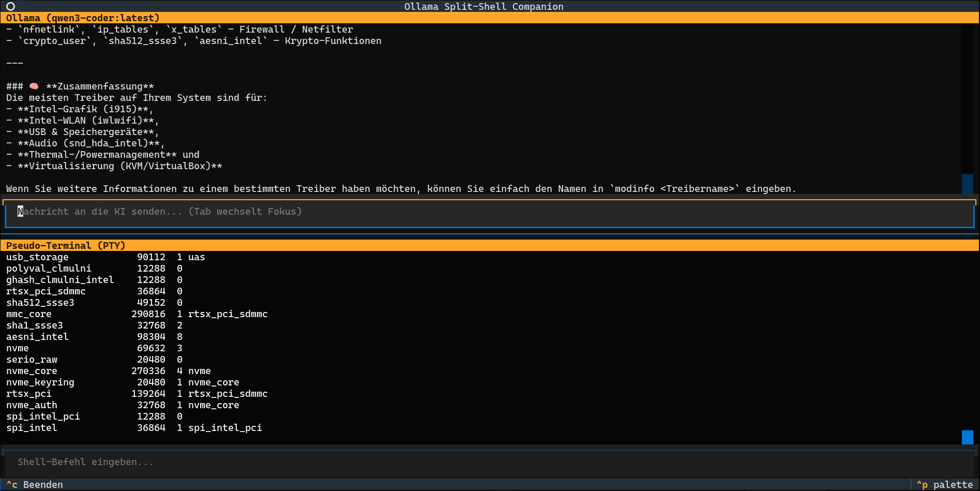Viewport: 980px width, 491px height.
Task: Focus the 'Shell-Befehl eingeben' input field
Action: [x=489, y=462]
